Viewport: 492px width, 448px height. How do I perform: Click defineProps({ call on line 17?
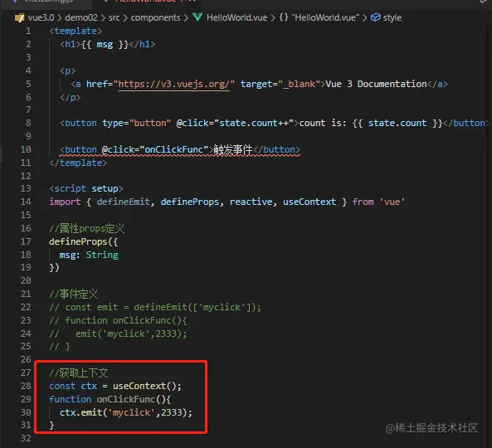[84, 241]
